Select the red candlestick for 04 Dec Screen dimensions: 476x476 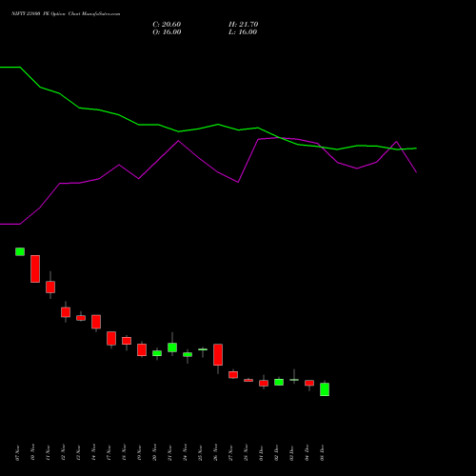309,383
